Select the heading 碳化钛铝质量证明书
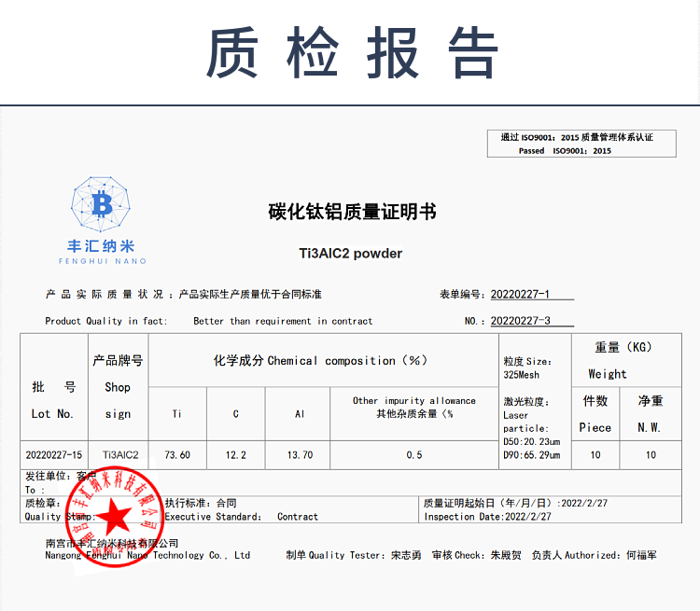Screen dimensions: 700x611 pyautogui.click(x=352, y=212)
